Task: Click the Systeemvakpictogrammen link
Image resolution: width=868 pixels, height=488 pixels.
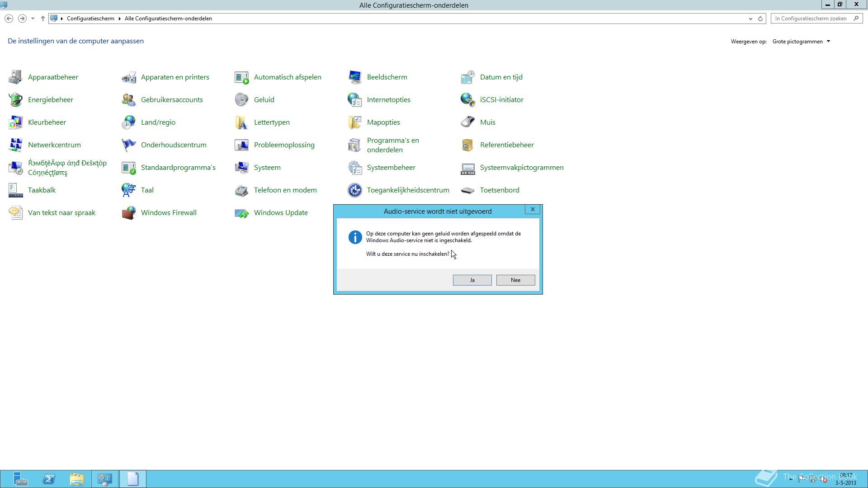Action: (522, 168)
